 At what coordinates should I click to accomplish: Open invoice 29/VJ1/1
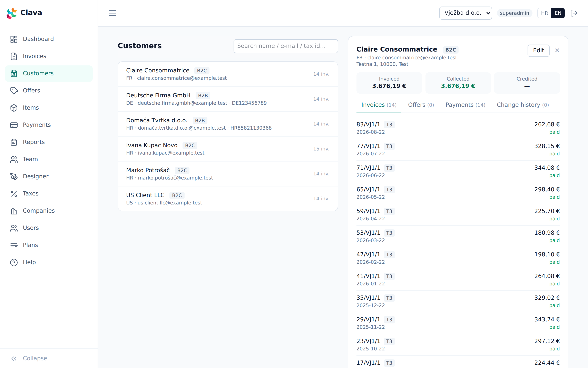(x=458, y=323)
